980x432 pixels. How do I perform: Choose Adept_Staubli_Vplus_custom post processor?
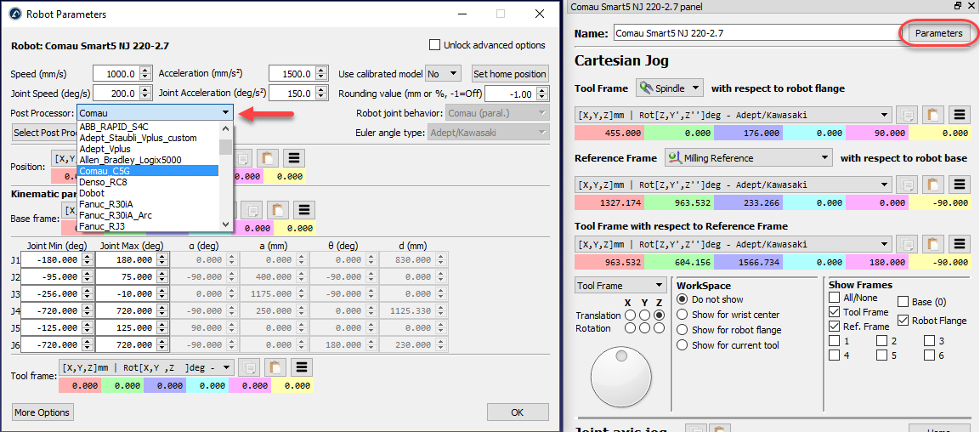139,138
